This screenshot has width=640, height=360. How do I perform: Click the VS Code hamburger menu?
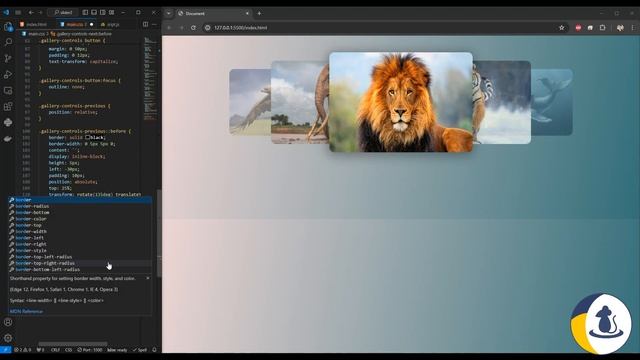[x=18, y=13]
